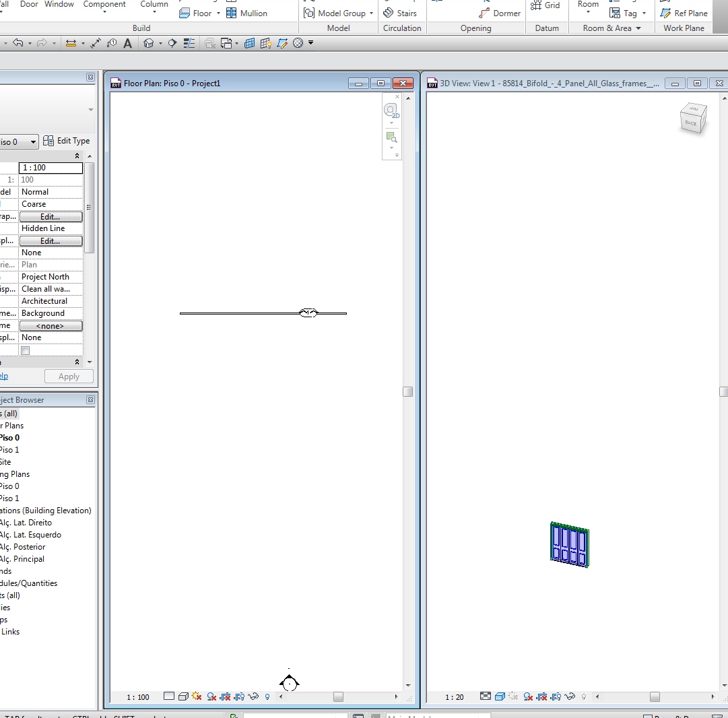Open the Model Group dropdown

click(371, 13)
